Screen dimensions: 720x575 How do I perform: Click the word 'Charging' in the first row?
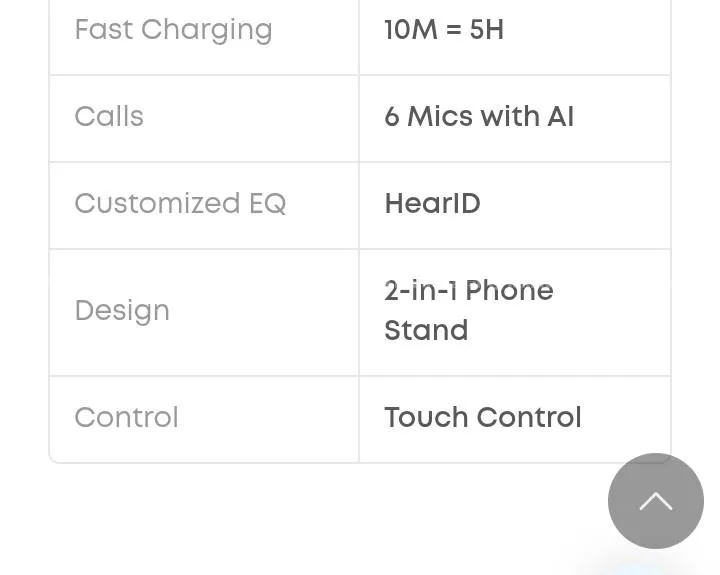207,30
